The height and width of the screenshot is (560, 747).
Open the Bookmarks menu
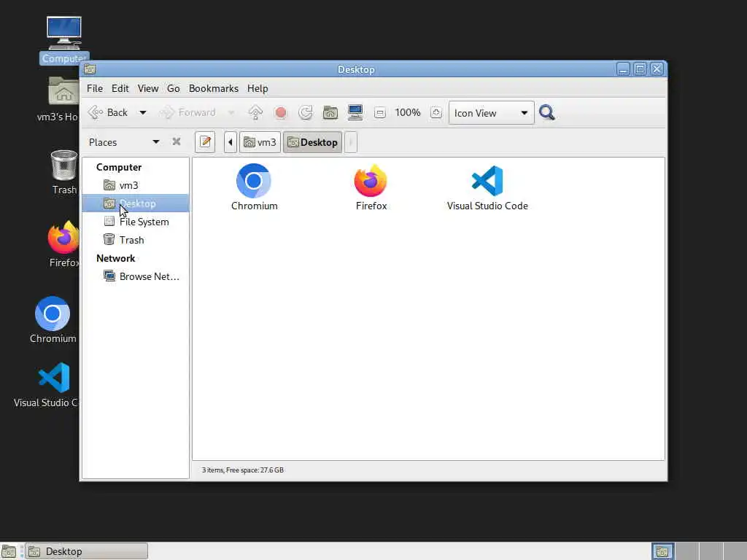point(214,88)
